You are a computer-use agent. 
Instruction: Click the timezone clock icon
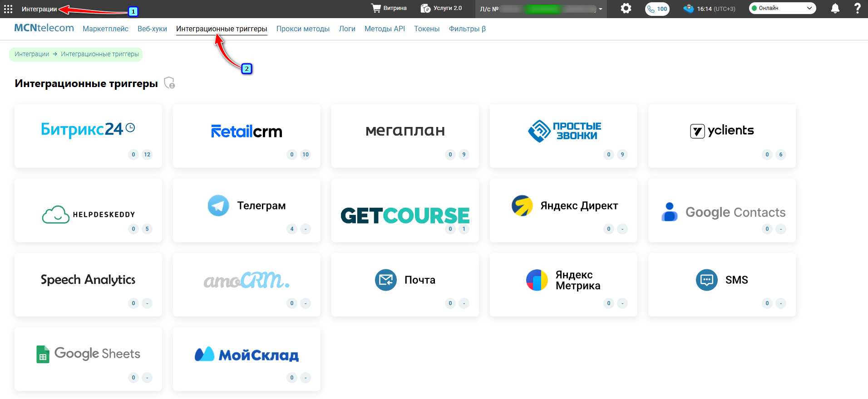pos(689,9)
